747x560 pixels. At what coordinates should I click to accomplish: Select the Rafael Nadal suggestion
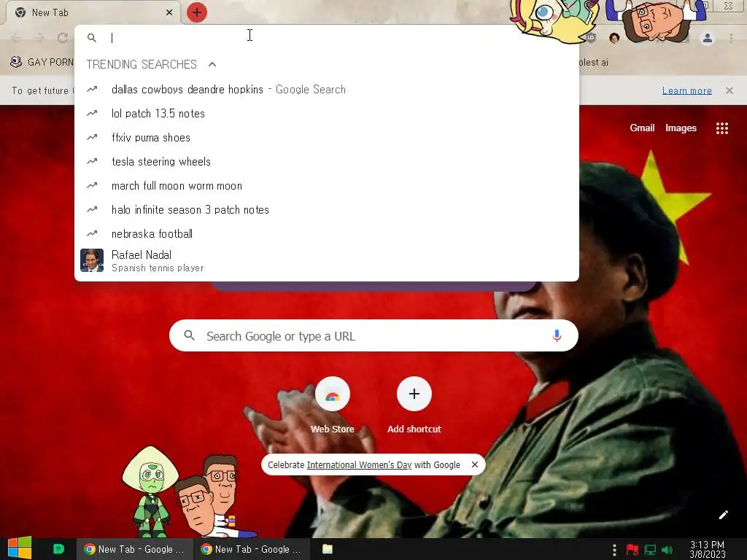click(327, 260)
